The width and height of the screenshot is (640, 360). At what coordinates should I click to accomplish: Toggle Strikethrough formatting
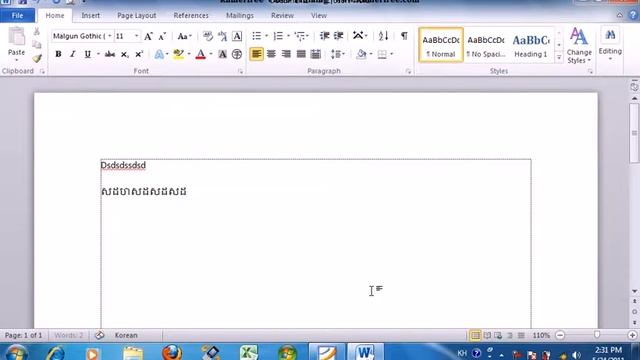click(110, 54)
